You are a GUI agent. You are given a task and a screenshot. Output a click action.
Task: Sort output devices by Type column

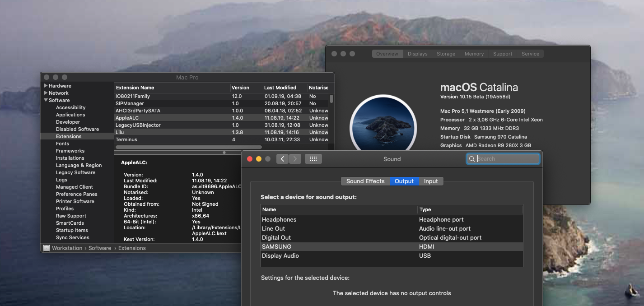pyautogui.click(x=470, y=209)
